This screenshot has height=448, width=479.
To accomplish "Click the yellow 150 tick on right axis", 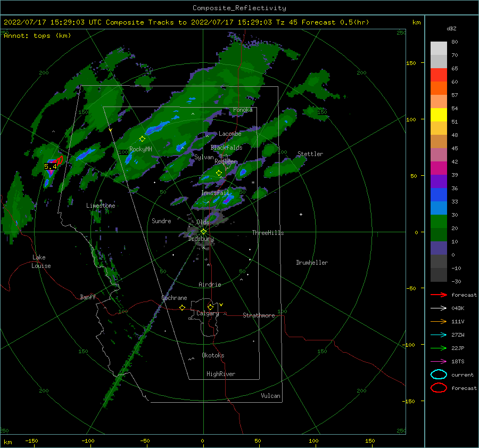I will tap(411, 63).
